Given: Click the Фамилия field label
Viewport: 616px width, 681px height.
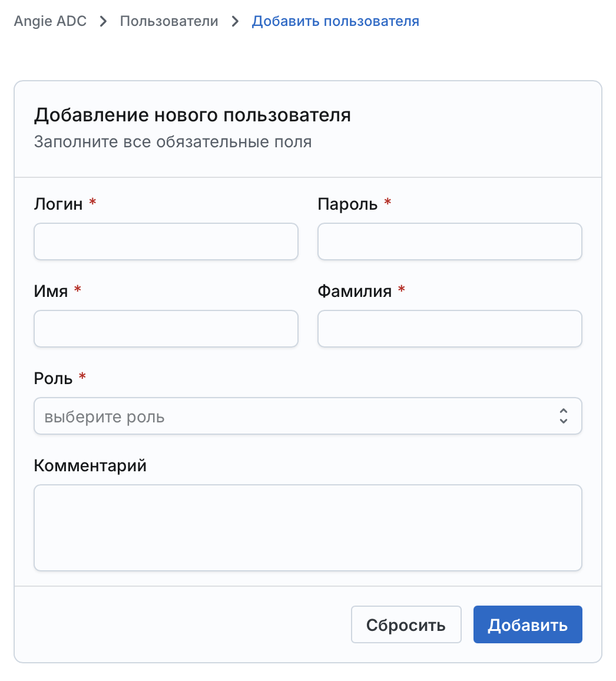Looking at the screenshot, I should pyautogui.click(x=355, y=291).
